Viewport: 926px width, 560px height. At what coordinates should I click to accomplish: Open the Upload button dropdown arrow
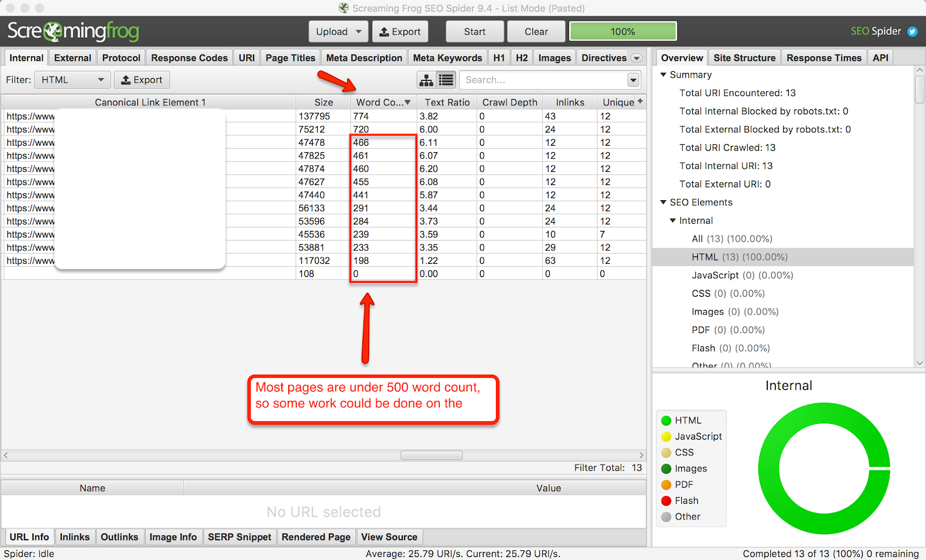[359, 32]
